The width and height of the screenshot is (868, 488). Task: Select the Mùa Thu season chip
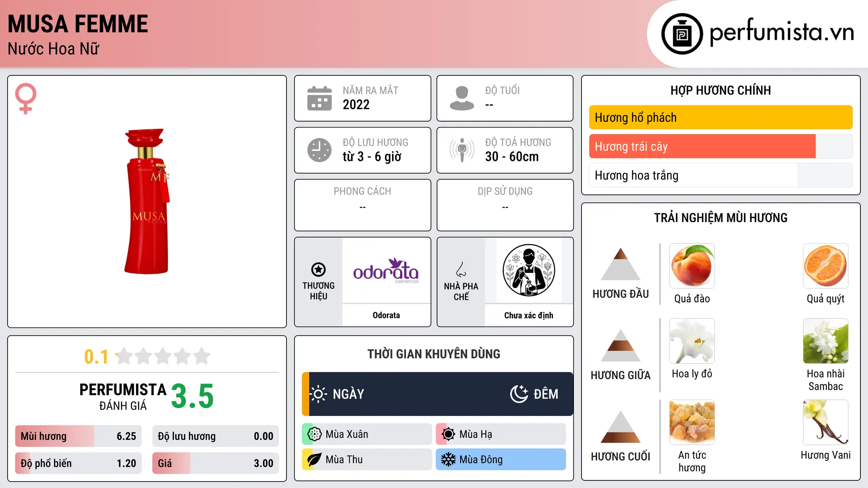(367, 460)
